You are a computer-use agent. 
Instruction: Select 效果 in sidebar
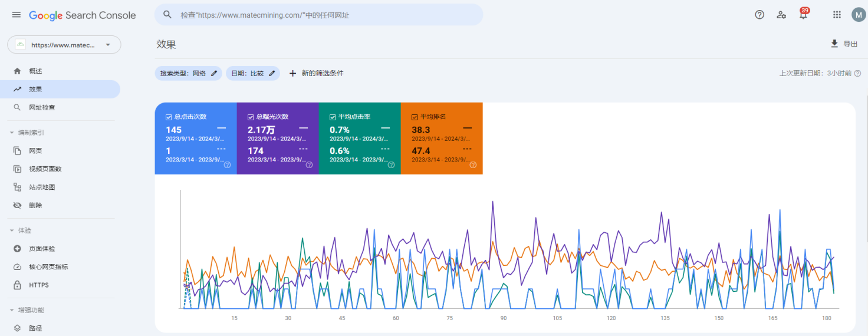tap(60, 89)
